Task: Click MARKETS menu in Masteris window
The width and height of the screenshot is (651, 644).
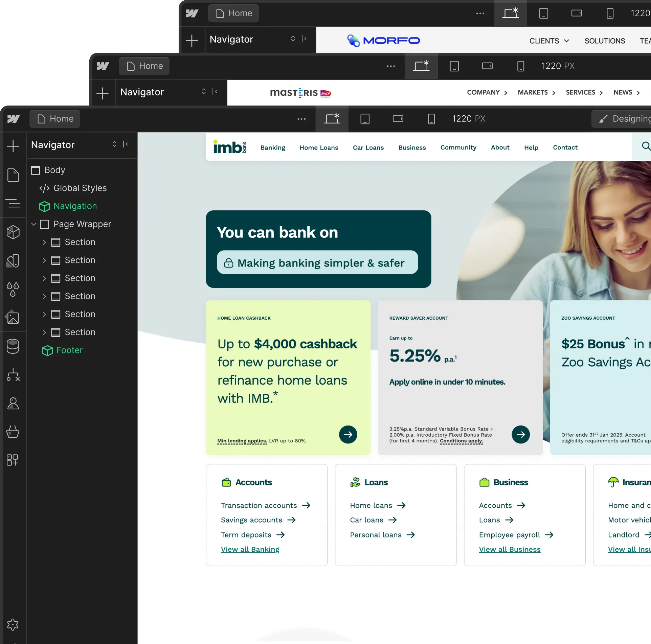Action: point(536,92)
